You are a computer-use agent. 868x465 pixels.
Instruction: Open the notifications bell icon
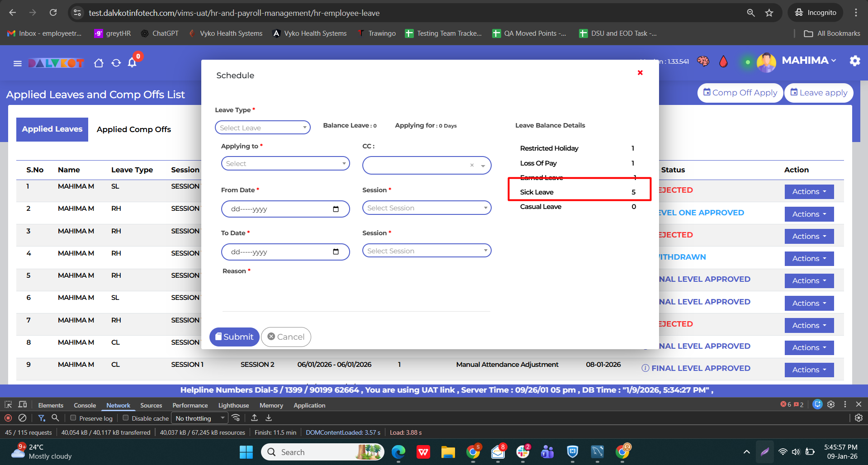[x=132, y=63]
